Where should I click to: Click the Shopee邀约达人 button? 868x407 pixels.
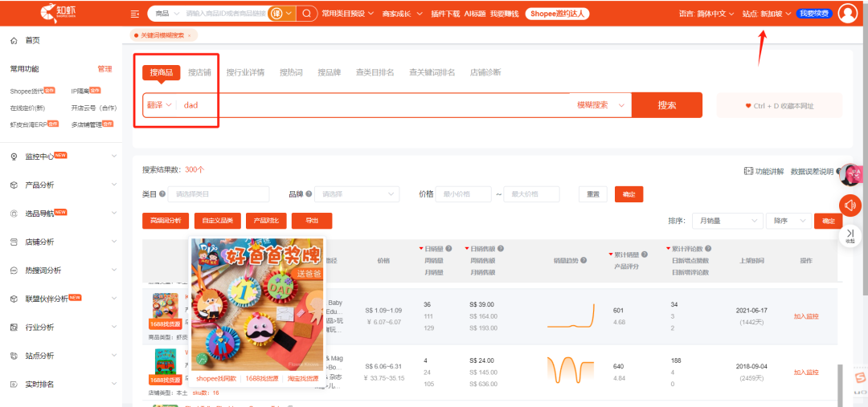(x=557, y=14)
